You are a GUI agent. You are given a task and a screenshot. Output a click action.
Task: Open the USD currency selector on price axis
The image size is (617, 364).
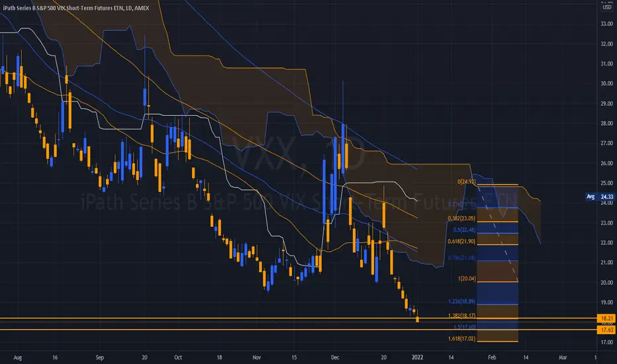(607, 7)
